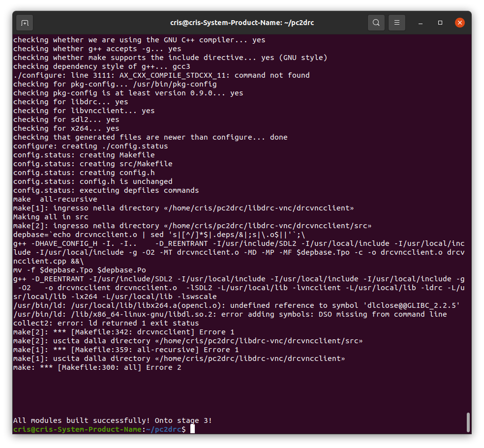Click 'checking whether g++ accepts -g... yes'
The image size is (484, 448).
point(97,49)
